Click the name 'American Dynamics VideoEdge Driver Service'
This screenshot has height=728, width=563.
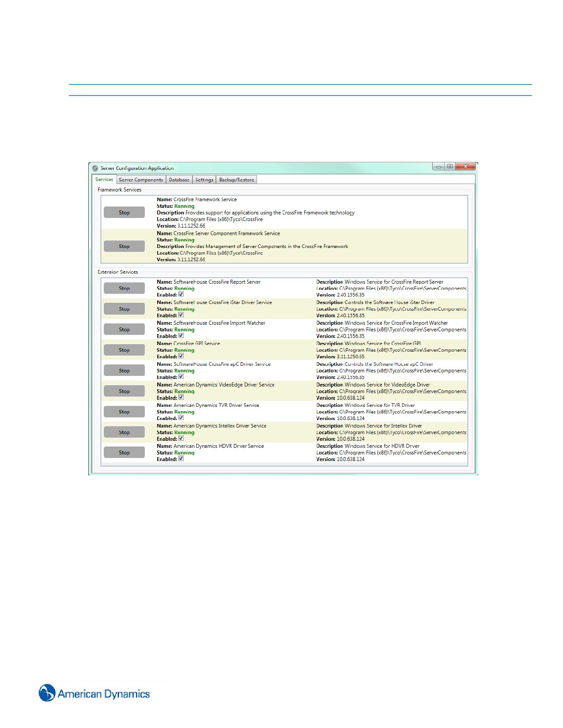(x=224, y=385)
